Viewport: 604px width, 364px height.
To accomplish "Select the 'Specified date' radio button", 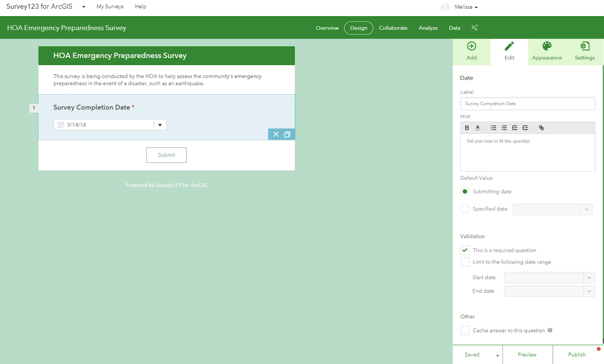I will coord(465,209).
